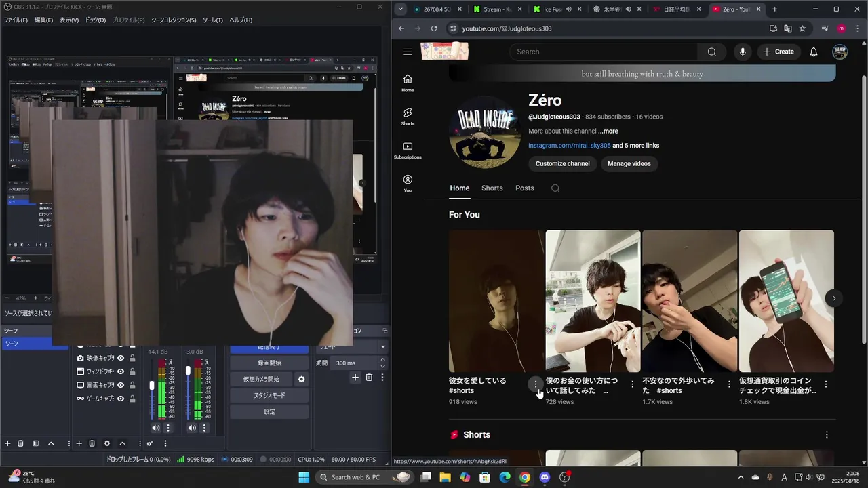Click 録画開始 button in OBS

(269, 363)
